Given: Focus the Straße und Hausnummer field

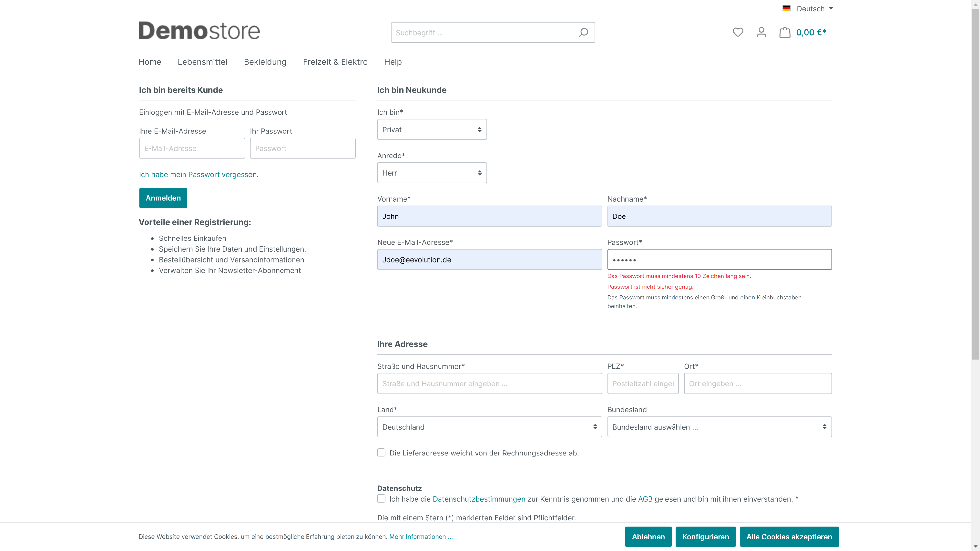Looking at the screenshot, I should (x=490, y=383).
